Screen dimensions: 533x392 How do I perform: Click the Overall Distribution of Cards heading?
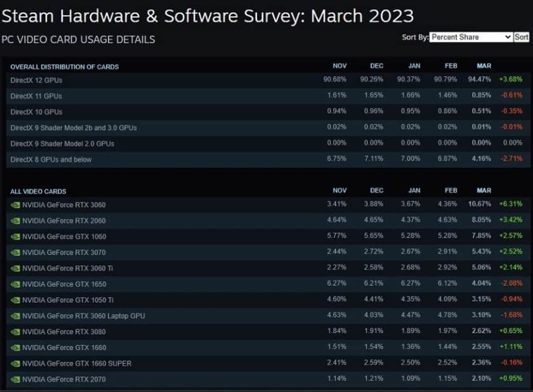(65, 67)
